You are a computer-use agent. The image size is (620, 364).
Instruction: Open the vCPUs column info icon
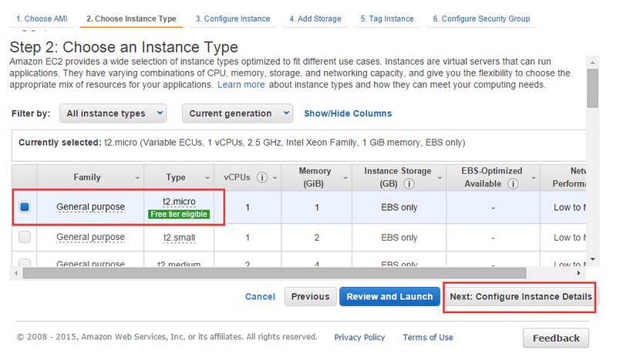click(261, 177)
